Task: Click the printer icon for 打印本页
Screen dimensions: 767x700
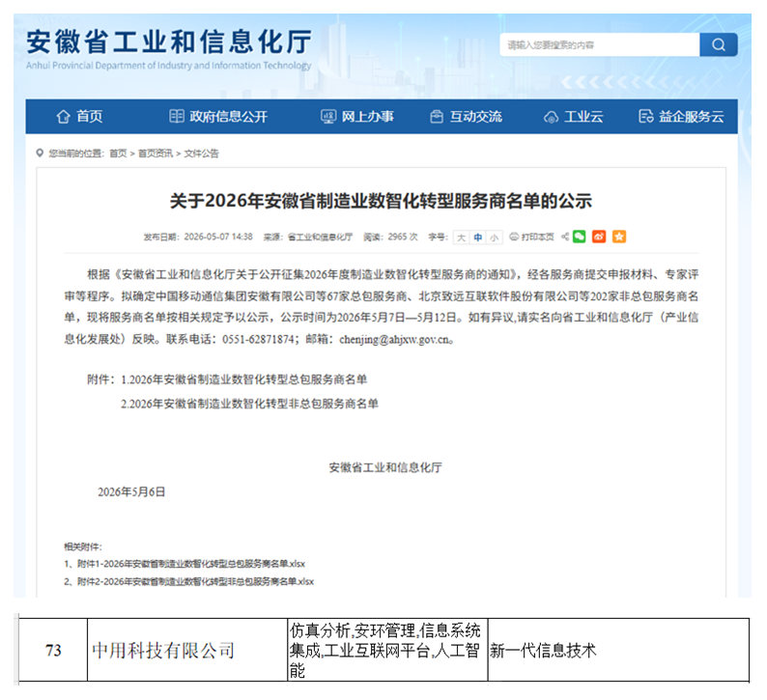Action: pyautogui.click(x=514, y=237)
